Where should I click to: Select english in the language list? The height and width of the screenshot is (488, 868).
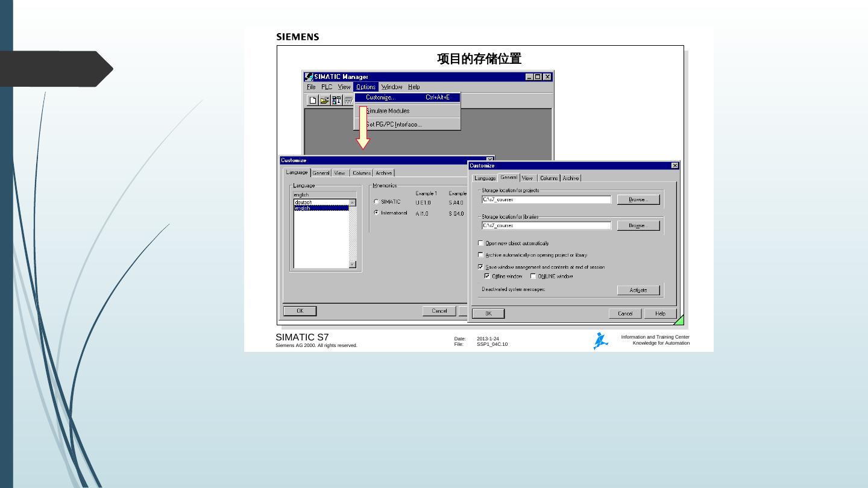pyautogui.click(x=321, y=208)
